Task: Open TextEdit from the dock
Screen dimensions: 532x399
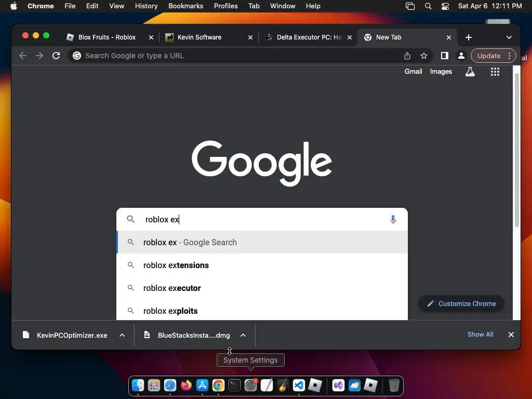Action: click(x=267, y=385)
